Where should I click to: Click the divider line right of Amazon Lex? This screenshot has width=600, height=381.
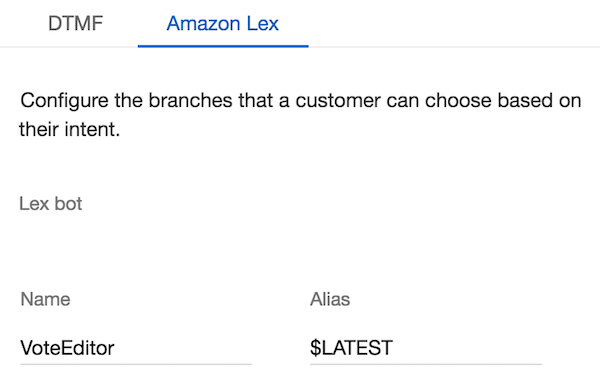tap(454, 47)
